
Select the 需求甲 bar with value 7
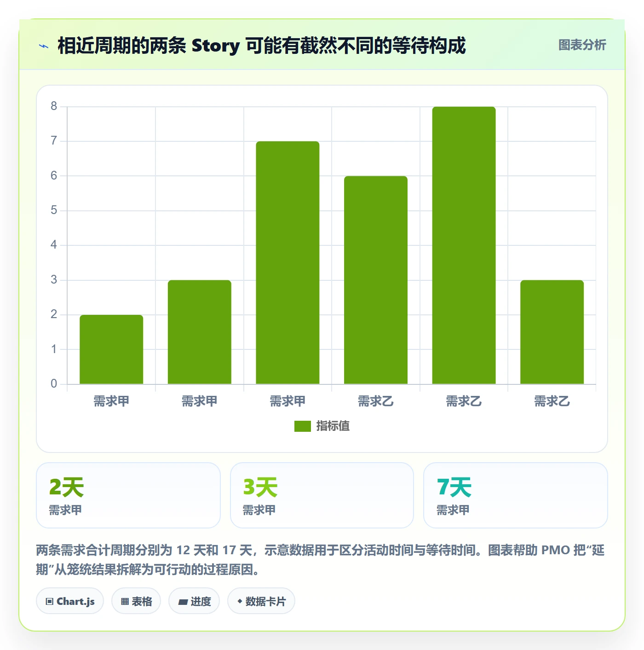coord(287,262)
